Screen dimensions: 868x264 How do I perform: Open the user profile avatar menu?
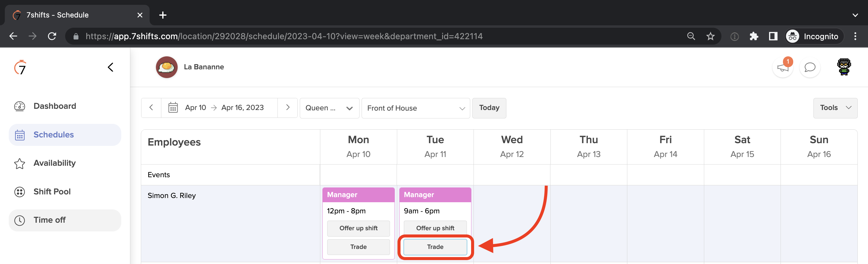[844, 67]
